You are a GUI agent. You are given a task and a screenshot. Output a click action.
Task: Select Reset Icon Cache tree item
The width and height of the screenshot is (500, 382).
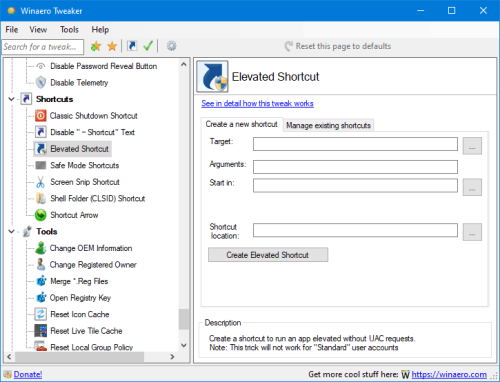(x=80, y=314)
